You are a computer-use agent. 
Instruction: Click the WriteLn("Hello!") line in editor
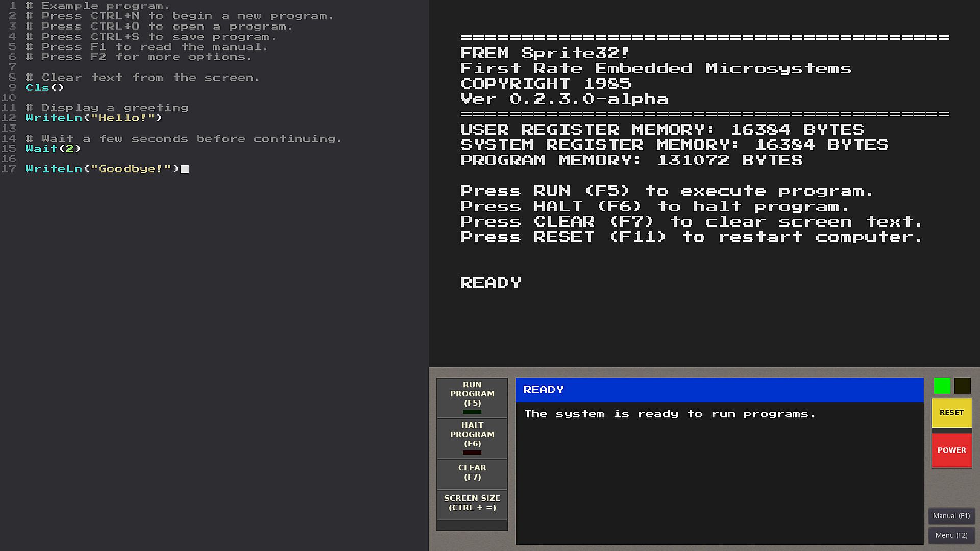[93, 118]
